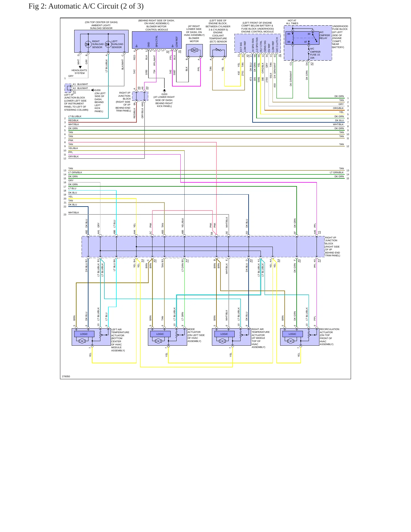Click the 'K1 BLK/WHT' terminal label
This screenshot has width=411, height=532.
point(80,84)
